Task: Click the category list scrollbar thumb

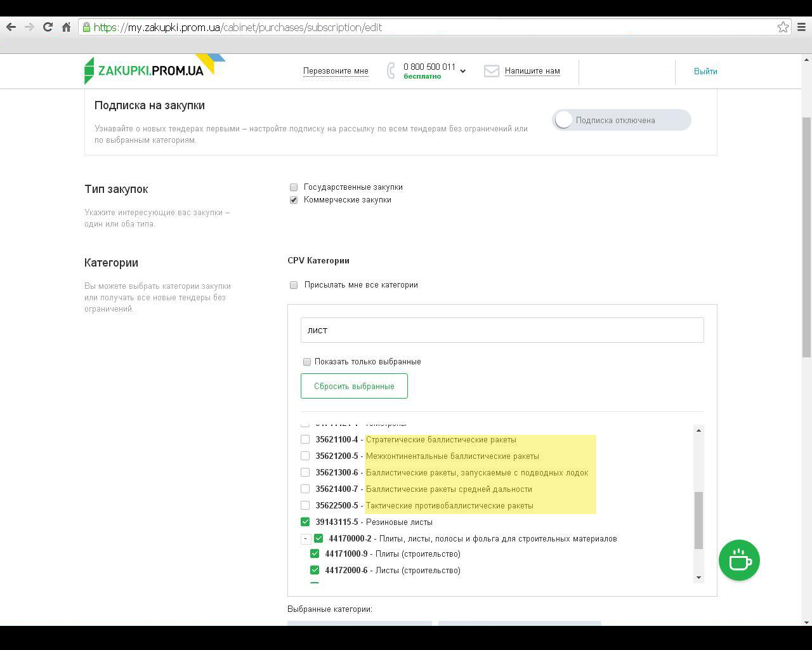Action: point(698,521)
